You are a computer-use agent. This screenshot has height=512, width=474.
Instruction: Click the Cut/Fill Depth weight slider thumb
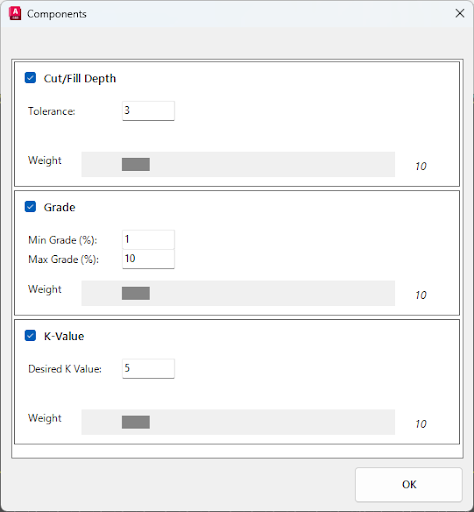(x=136, y=164)
